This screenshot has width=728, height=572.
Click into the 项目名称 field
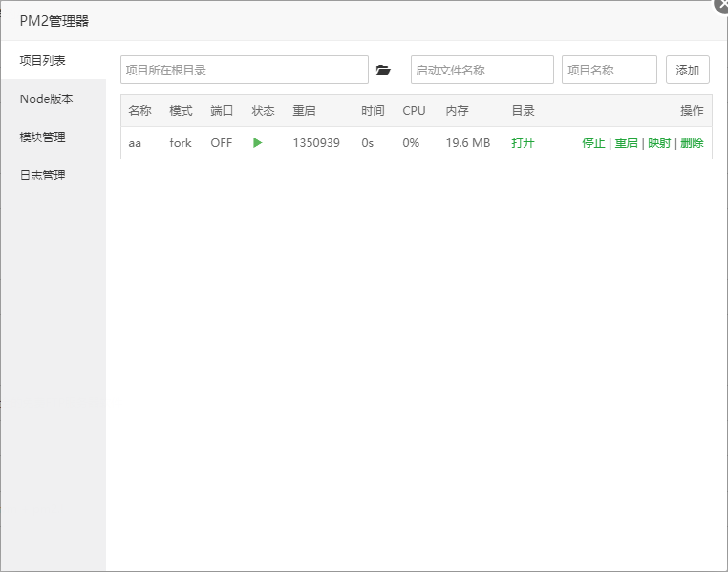point(609,70)
